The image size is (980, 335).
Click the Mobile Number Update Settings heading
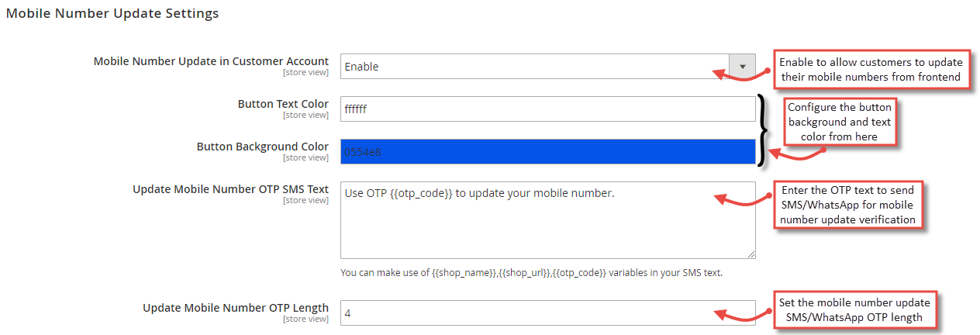pos(112,13)
